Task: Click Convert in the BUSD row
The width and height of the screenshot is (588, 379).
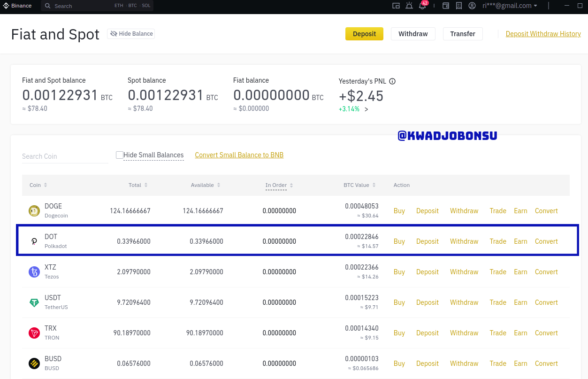Action: pos(546,364)
